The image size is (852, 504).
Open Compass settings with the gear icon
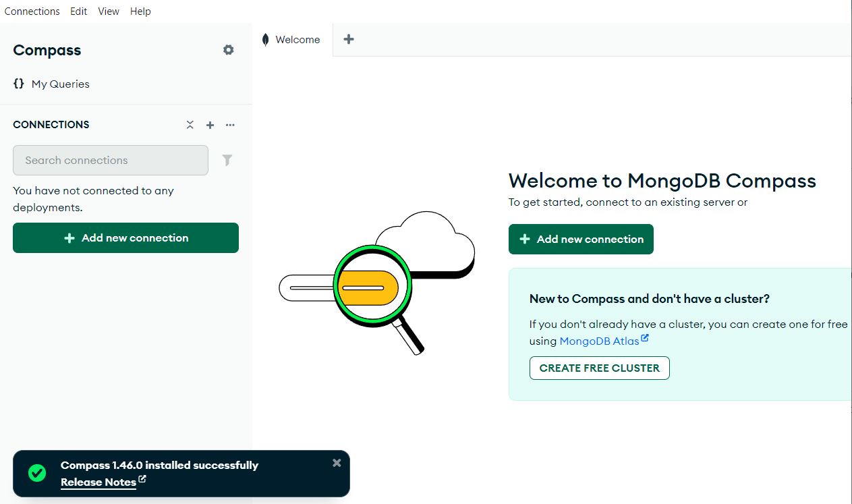[228, 49]
